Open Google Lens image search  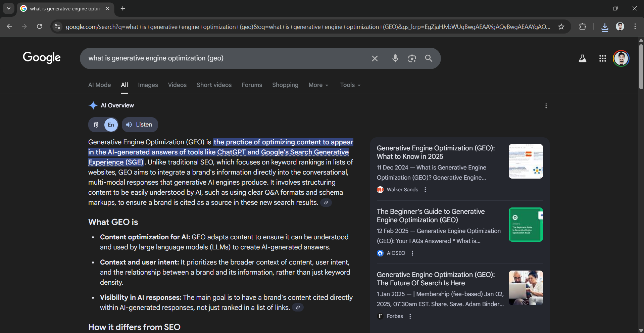[x=412, y=58]
